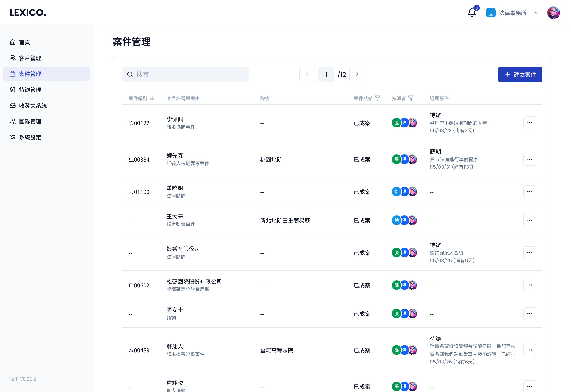The image size is (571, 392).
Task: Open the notifications bell icon
Action: point(472,12)
